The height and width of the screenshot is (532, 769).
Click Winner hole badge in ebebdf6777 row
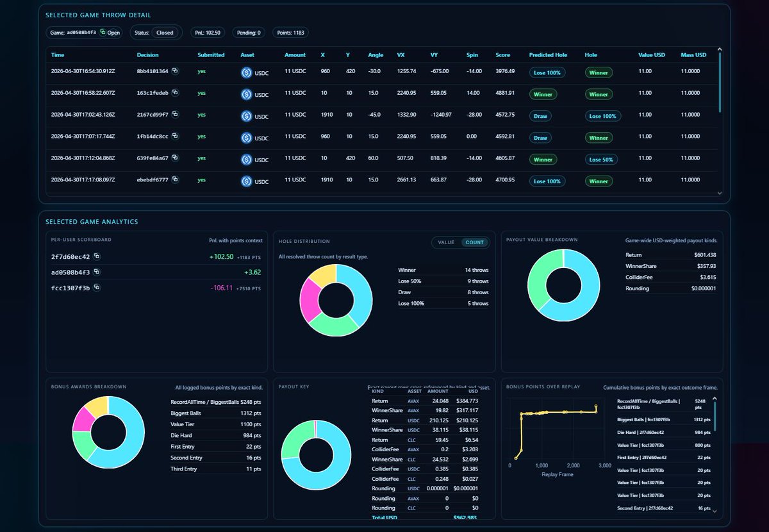pyautogui.click(x=599, y=181)
